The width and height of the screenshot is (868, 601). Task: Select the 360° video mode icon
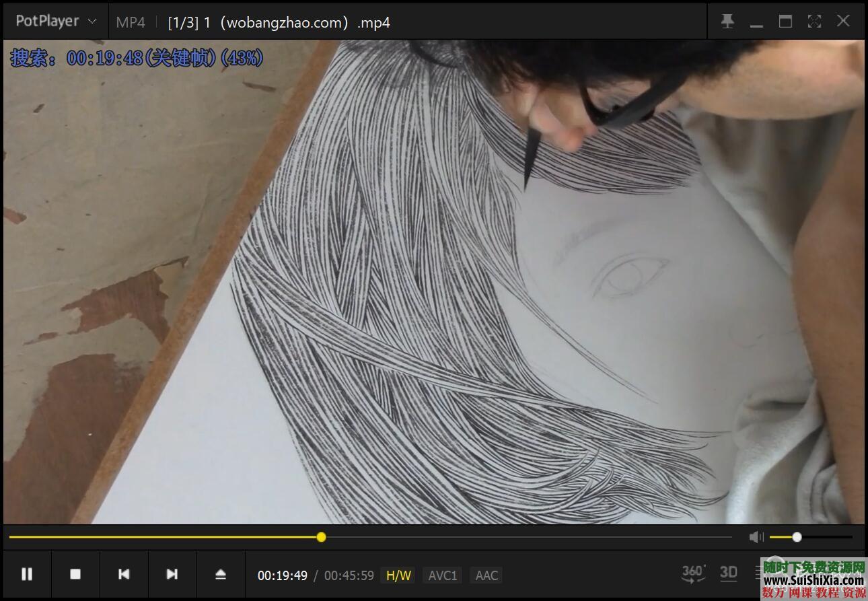[x=693, y=574]
